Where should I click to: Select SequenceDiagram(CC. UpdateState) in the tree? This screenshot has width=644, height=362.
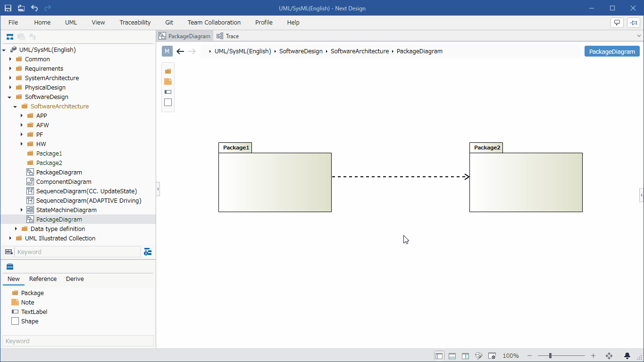87,191
